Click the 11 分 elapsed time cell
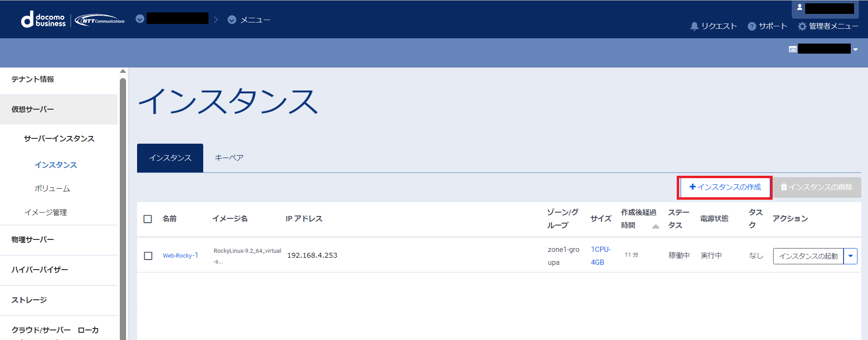Image resolution: width=868 pixels, height=340 pixels. pyautogui.click(x=631, y=255)
